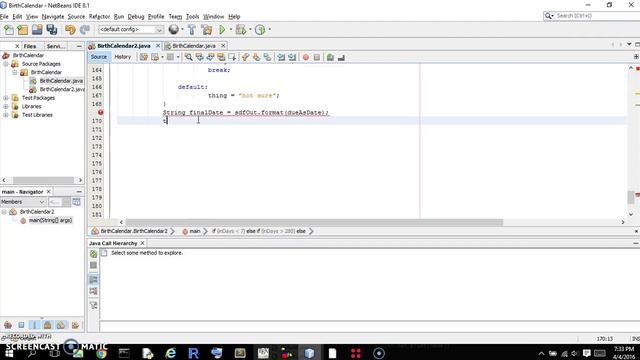Image resolution: width=640 pixels, height=360 pixels.
Task: Click the red Start Macro Recording icon
Action: (x=306, y=57)
